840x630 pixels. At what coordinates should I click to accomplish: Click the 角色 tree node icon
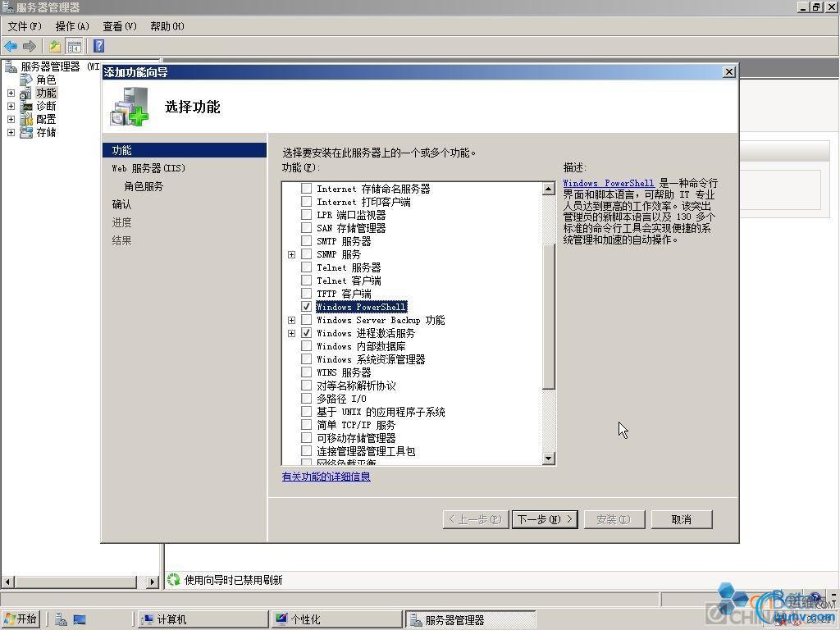(x=25, y=80)
